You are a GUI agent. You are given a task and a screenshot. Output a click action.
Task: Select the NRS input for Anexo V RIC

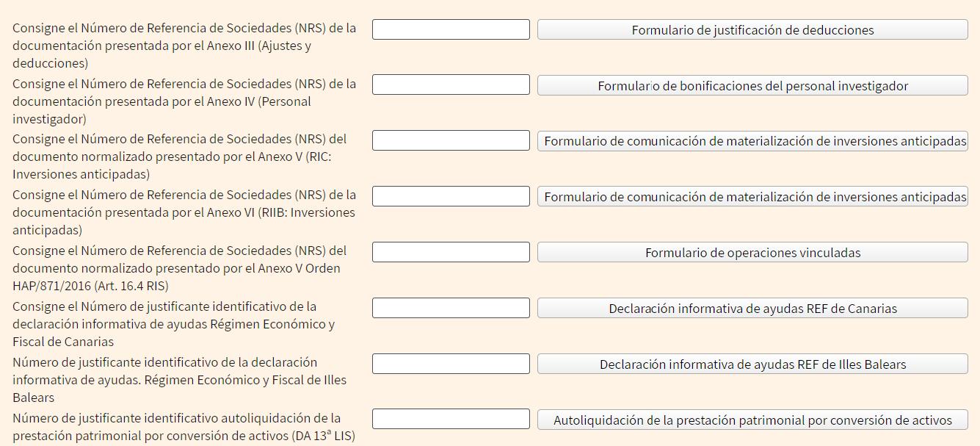(451, 140)
